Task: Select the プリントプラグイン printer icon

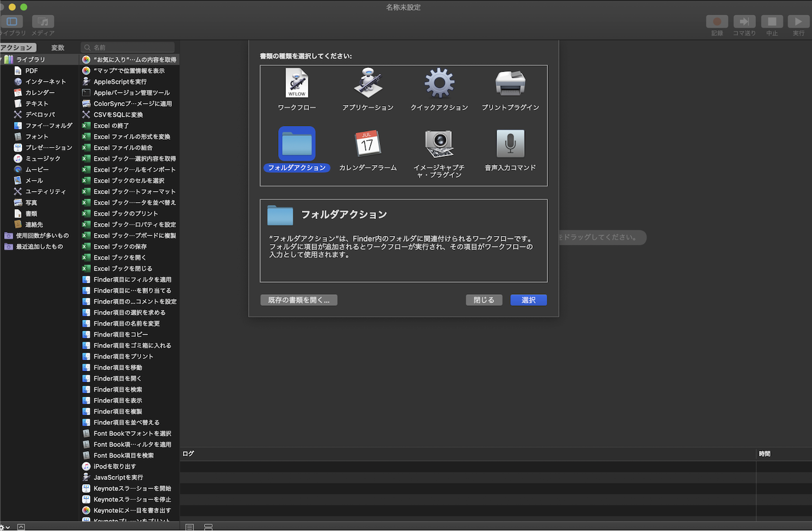Action: pos(510,83)
